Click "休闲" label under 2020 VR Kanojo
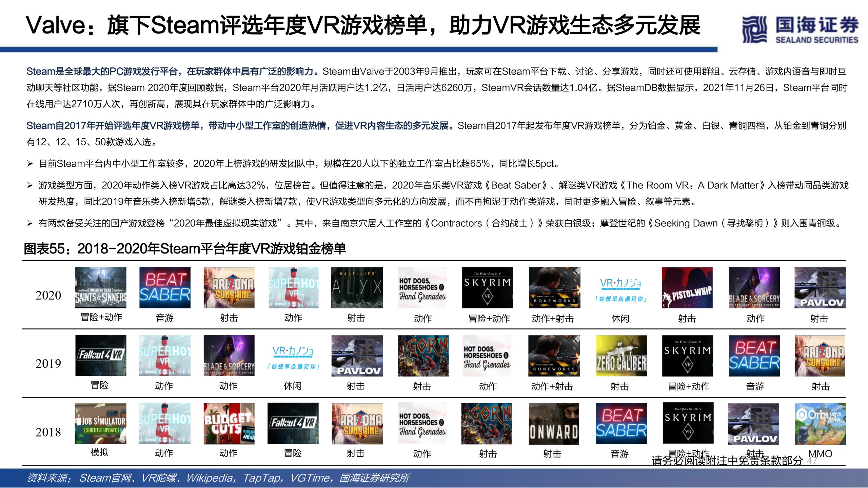 tap(620, 319)
